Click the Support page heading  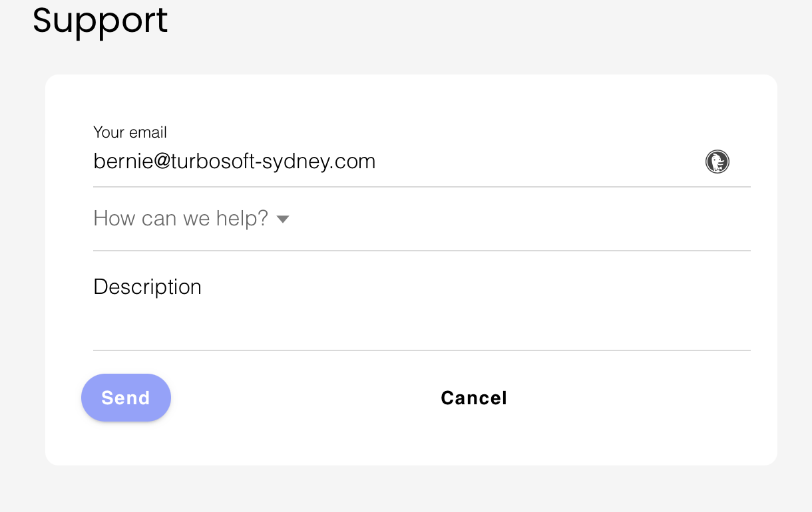pyautogui.click(x=101, y=20)
